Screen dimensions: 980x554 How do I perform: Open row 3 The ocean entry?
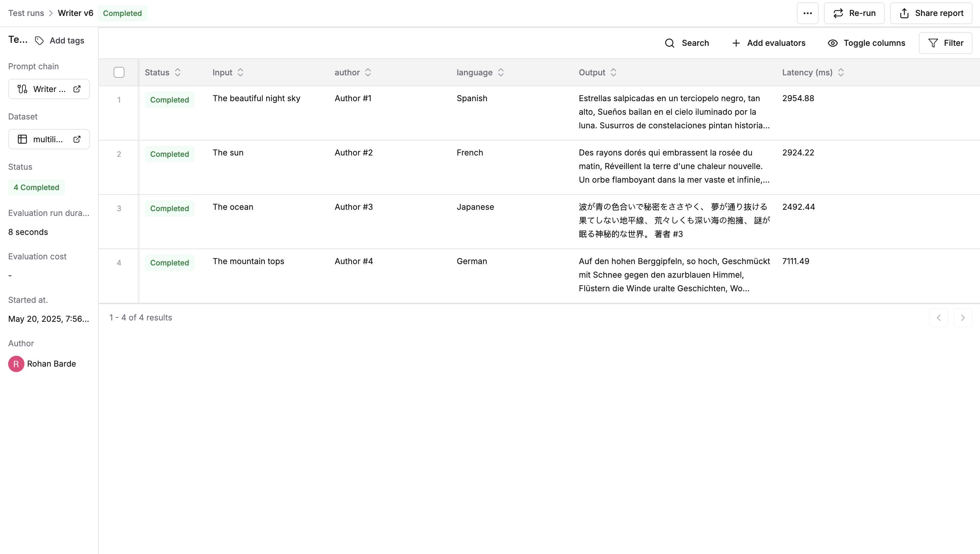point(232,207)
